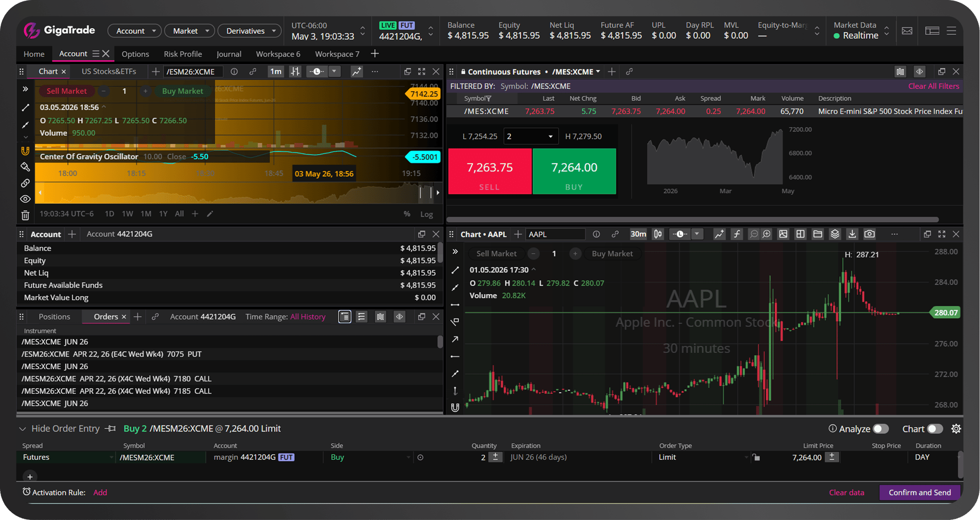Viewport: 980px width, 520px height.
Task: Click Clear data link
Action: (846, 493)
